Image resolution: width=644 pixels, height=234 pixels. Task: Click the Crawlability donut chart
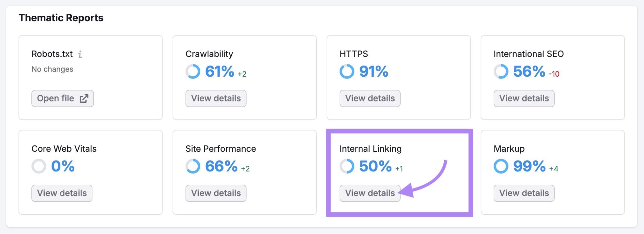[x=193, y=73]
